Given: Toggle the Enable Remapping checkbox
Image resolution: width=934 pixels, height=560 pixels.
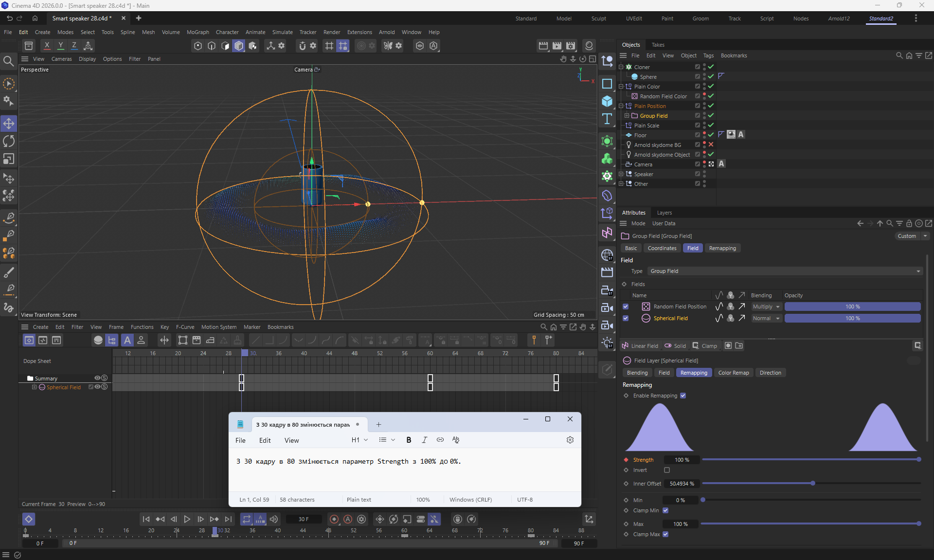Looking at the screenshot, I should 683,396.
